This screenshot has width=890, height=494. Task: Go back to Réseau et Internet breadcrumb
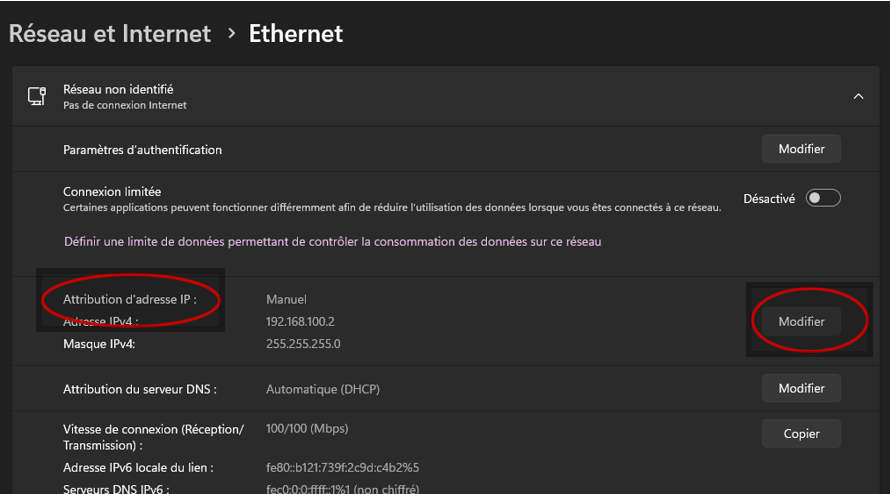110,34
